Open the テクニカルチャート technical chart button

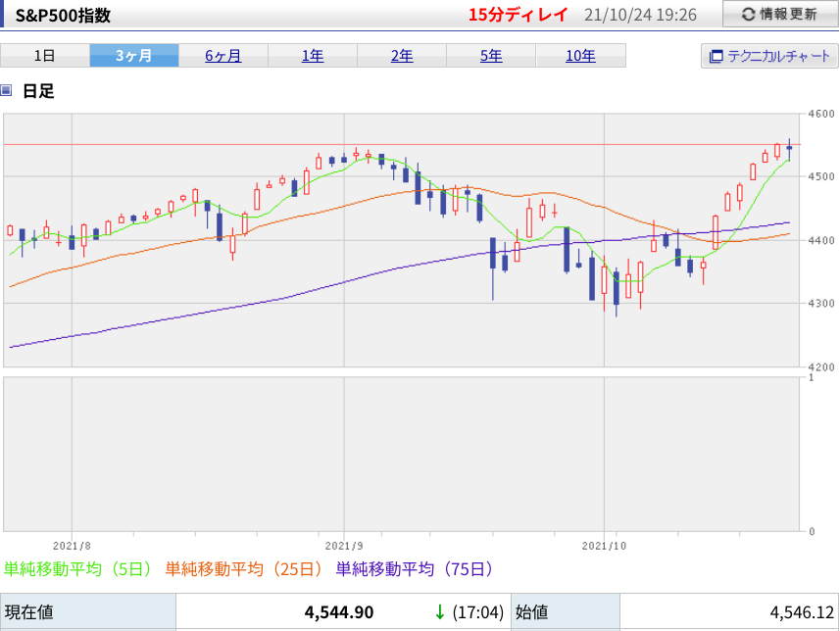point(769,56)
